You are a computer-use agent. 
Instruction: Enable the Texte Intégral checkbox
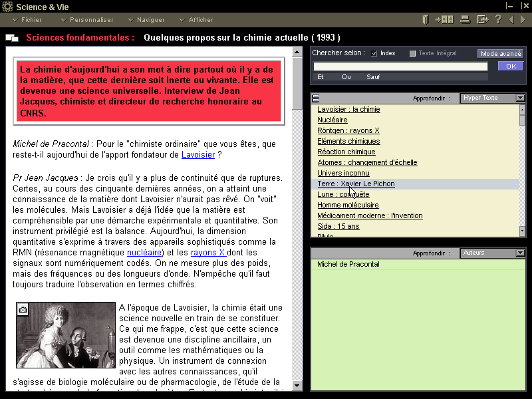(x=412, y=53)
